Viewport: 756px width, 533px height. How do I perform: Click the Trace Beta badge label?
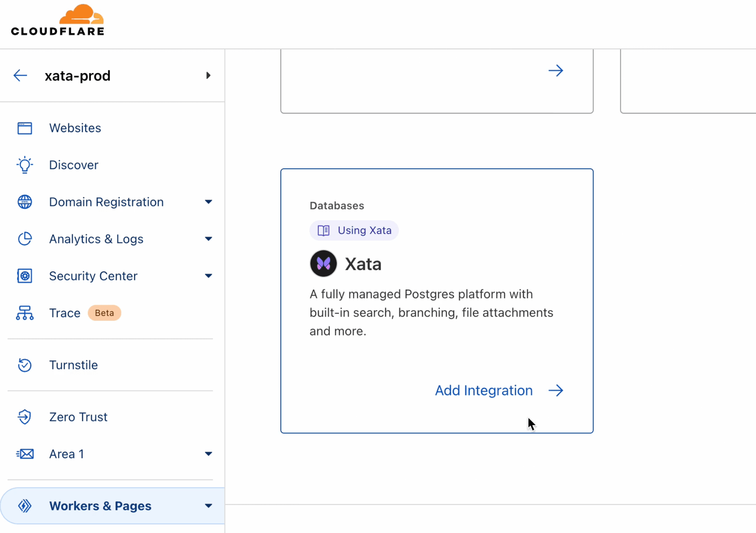pyautogui.click(x=104, y=313)
